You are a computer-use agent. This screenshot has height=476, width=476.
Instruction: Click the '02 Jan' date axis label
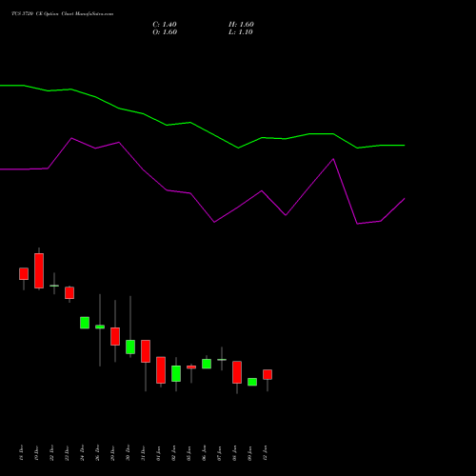point(173,453)
